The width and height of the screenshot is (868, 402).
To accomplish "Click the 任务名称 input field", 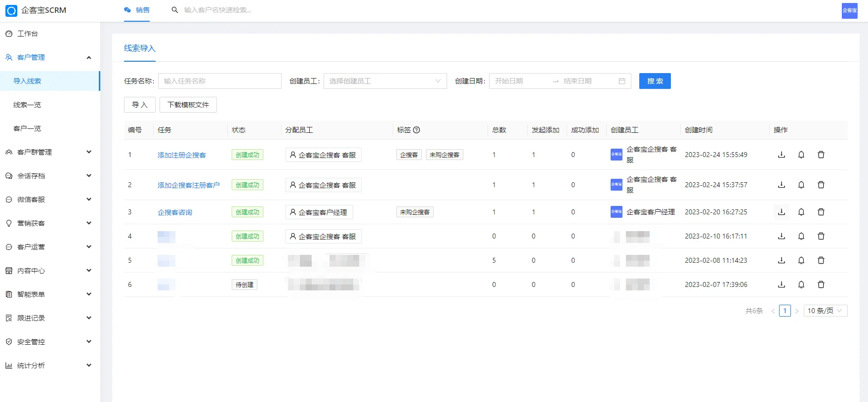I will click(x=220, y=81).
